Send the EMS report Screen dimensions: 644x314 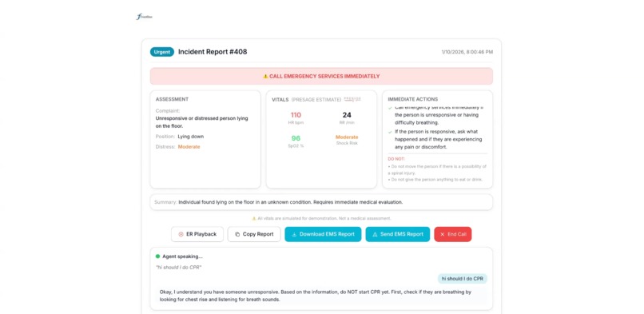(398, 234)
